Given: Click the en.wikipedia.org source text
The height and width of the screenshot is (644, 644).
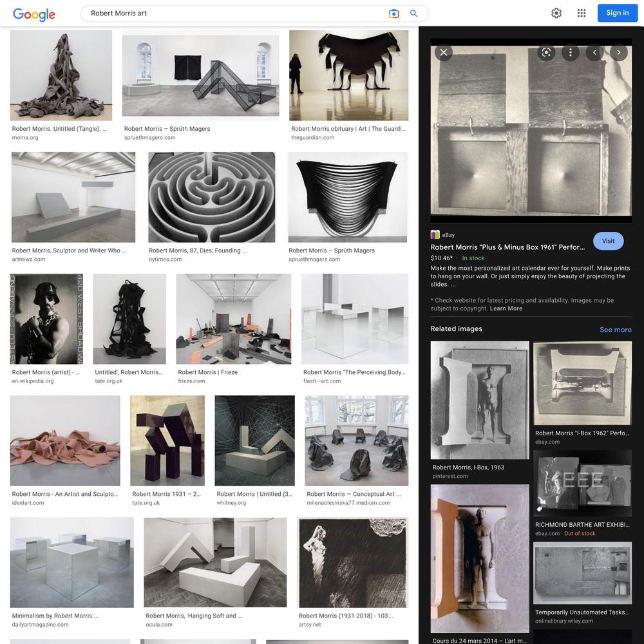Looking at the screenshot, I should pyautogui.click(x=33, y=381).
